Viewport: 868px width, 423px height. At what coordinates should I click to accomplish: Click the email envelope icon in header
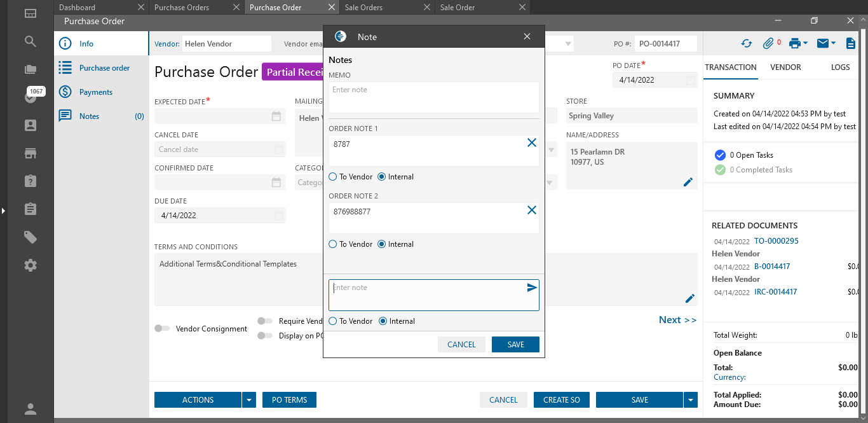(823, 43)
